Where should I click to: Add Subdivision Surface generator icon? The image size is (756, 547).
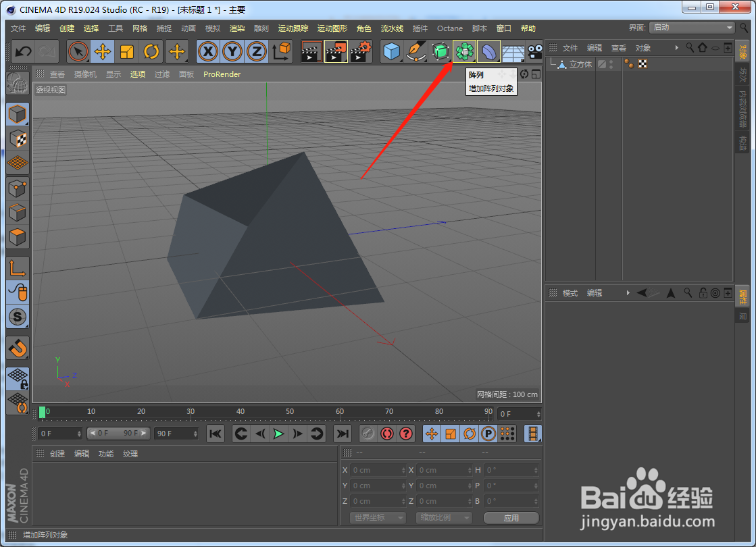(440, 51)
